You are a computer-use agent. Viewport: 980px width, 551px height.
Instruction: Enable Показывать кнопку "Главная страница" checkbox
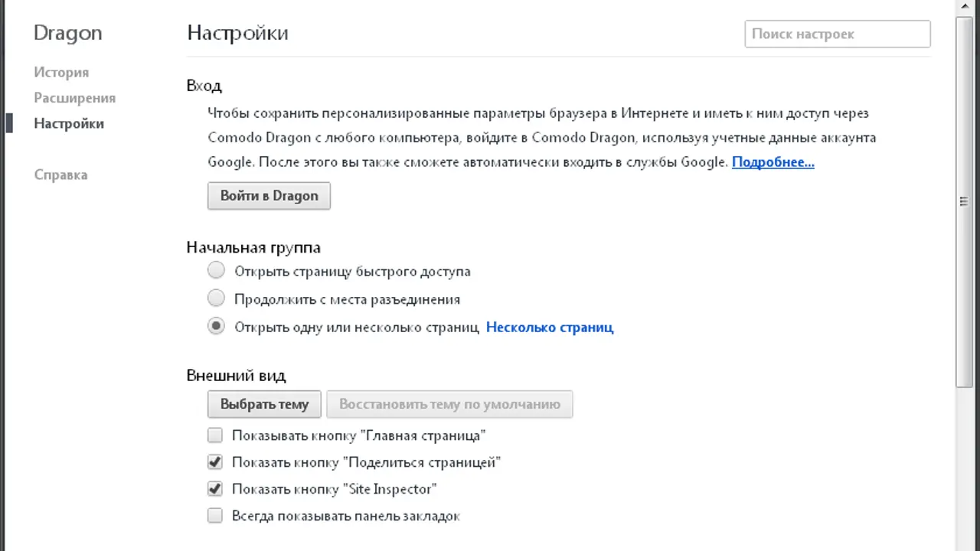215,435
